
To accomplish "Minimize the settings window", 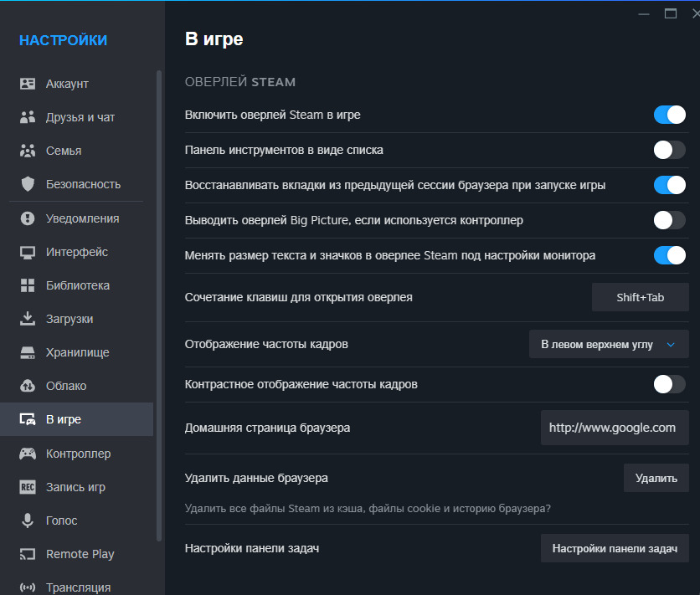I will 644,14.
